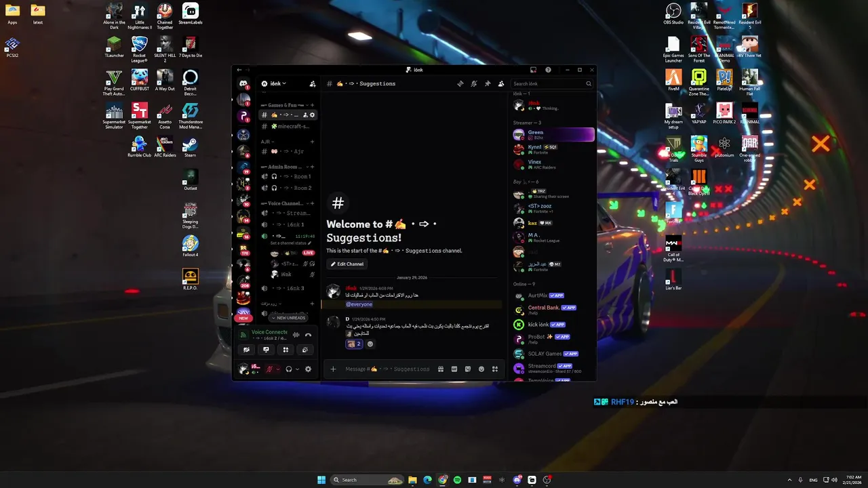
Task: Select the minecraft-s text channel
Action: point(288,126)
